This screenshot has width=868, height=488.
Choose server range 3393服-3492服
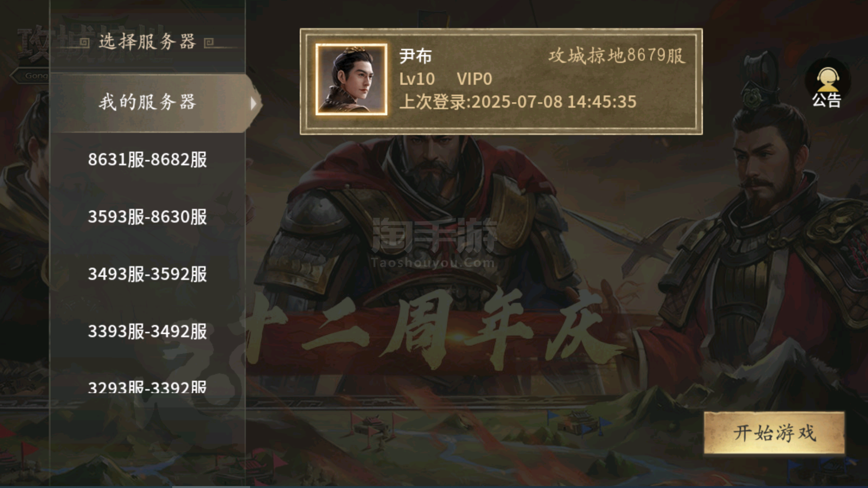147,331
